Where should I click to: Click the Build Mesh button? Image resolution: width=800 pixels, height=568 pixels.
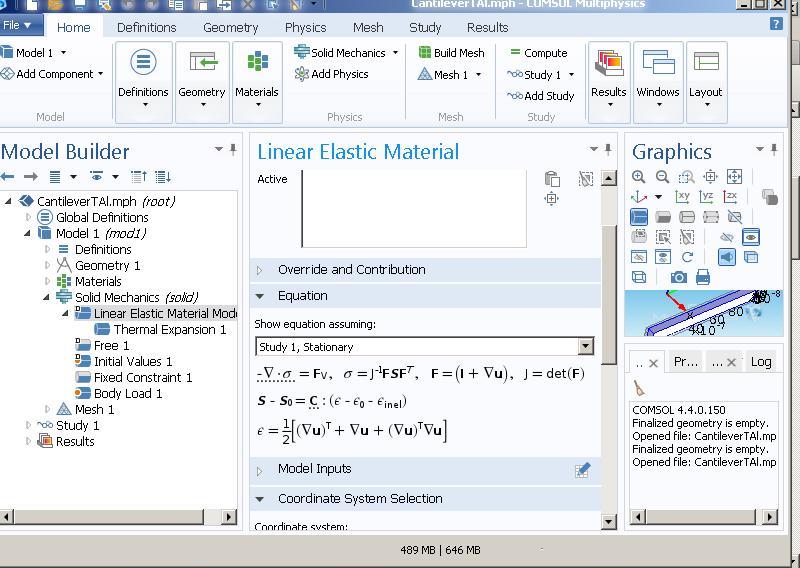(x=451, y=53)
